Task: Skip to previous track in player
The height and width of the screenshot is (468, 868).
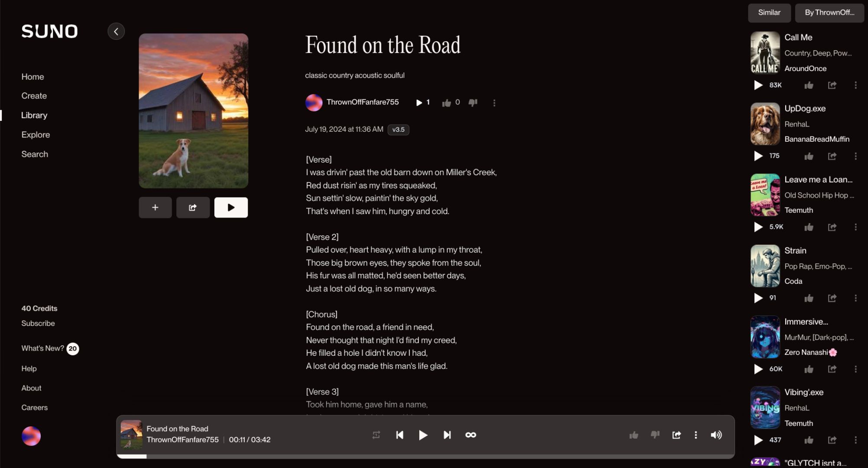Action: tap(400, 435)
